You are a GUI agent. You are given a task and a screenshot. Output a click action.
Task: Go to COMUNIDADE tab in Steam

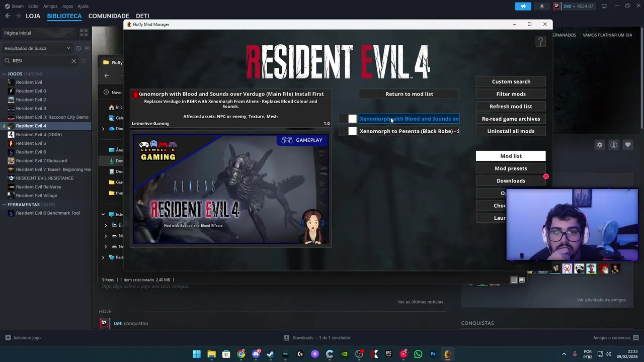(109, 16)
